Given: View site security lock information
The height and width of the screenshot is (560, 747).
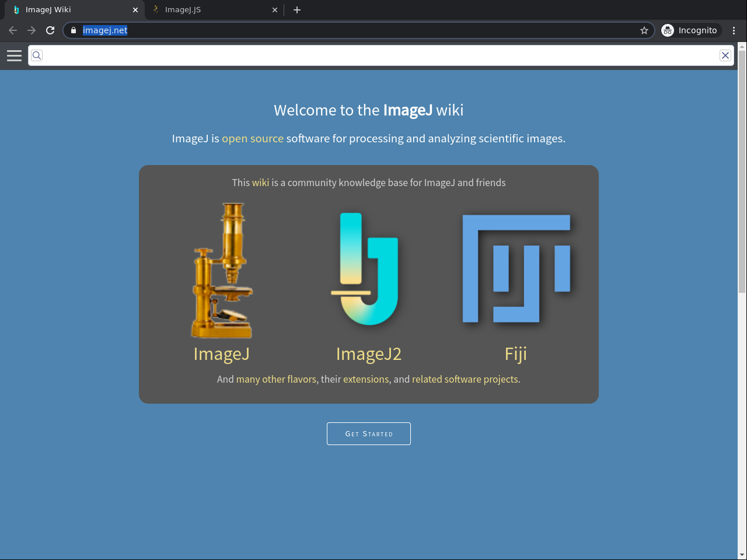Looking at the screenshot, I should click(73, 30).
